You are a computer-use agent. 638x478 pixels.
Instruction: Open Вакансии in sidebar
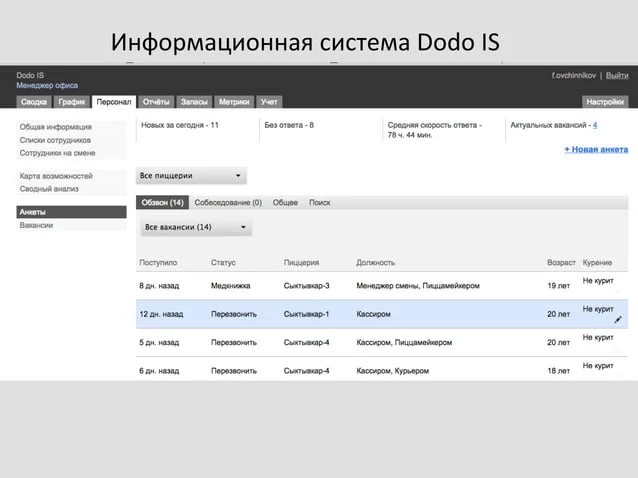tap(36, 225)
